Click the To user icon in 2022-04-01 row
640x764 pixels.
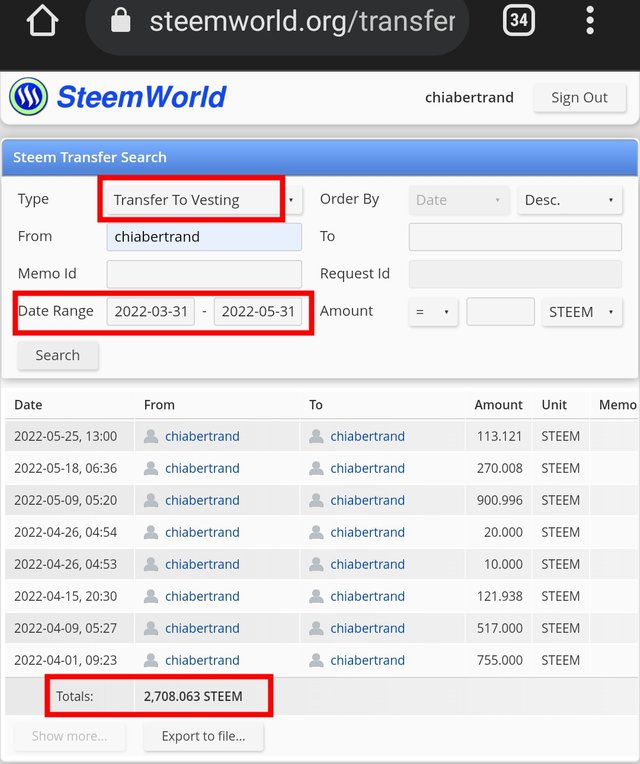(x=316, y=660)
